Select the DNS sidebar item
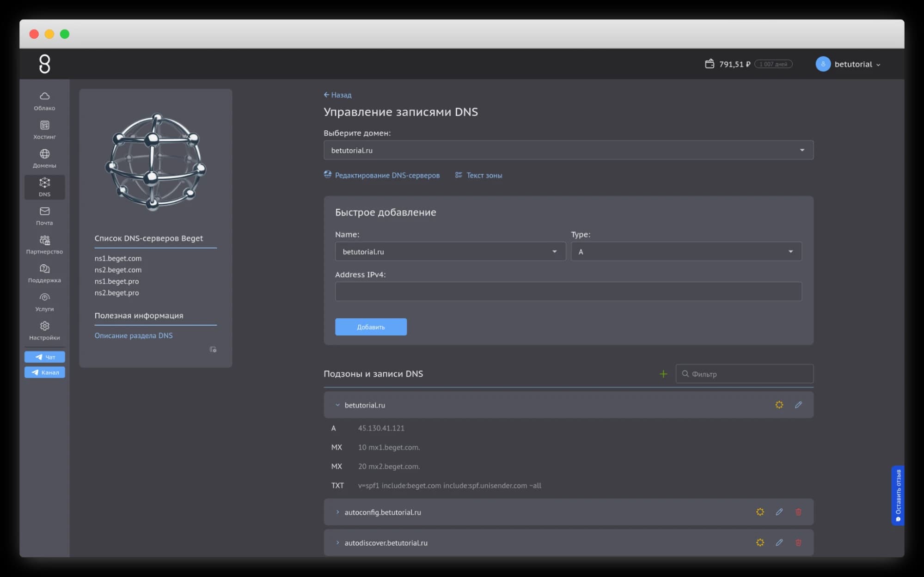This screenshot has width=924, height=577. 44,187
